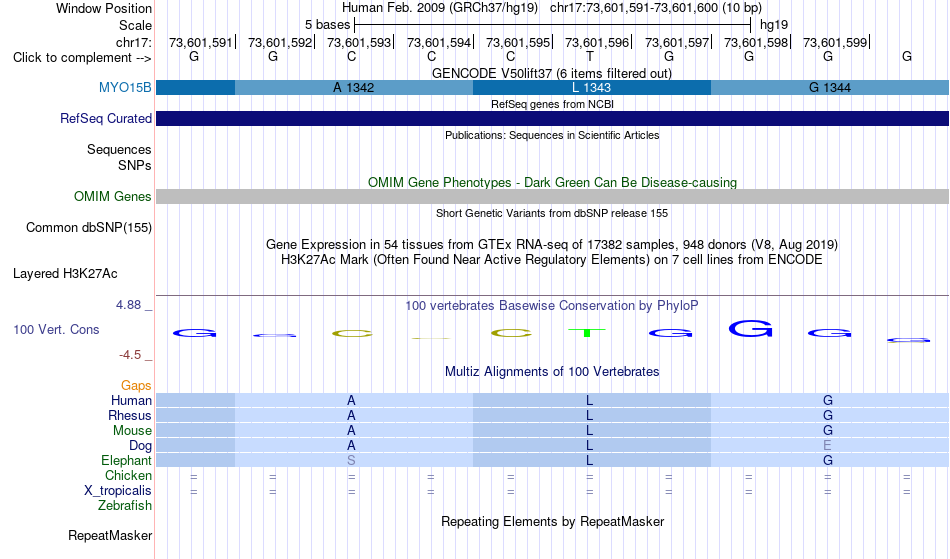Viewport: 950px width, 559px height.
Task: Click the Scale label
Action: [135, 25]
